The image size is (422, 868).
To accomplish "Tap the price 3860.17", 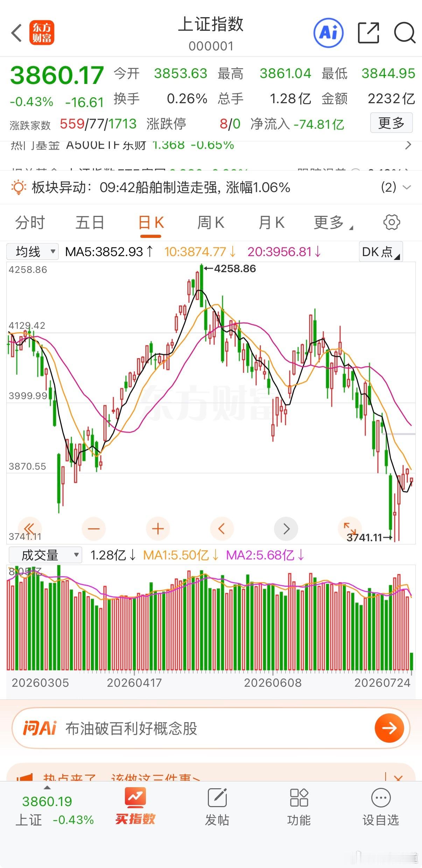I will (57, 75).
